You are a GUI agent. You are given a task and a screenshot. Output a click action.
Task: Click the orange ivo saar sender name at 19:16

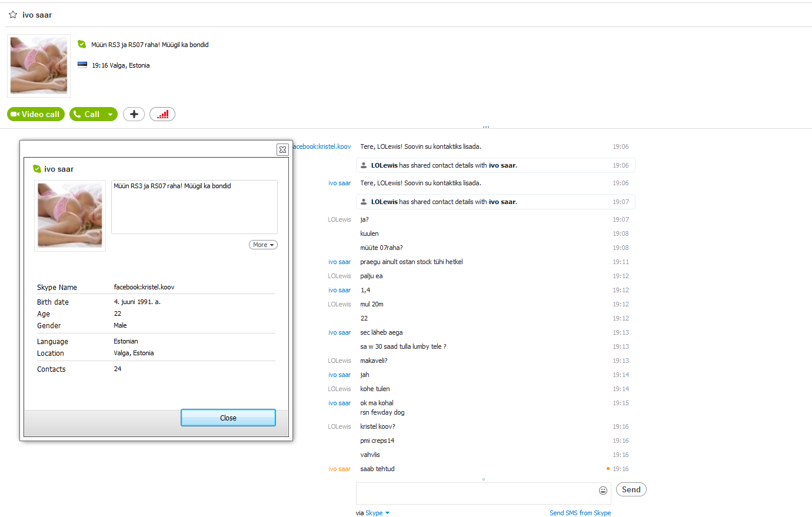coord(340,469)
